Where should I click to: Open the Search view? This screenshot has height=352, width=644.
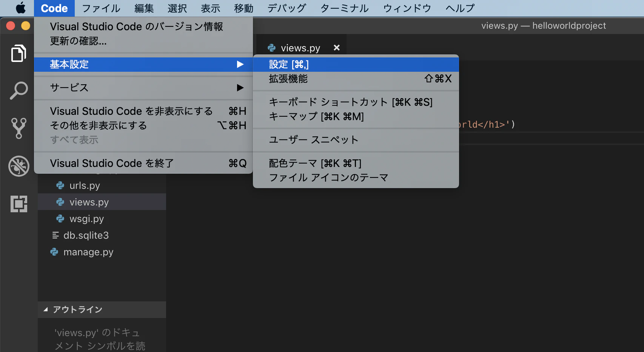(x=18, y=90)
